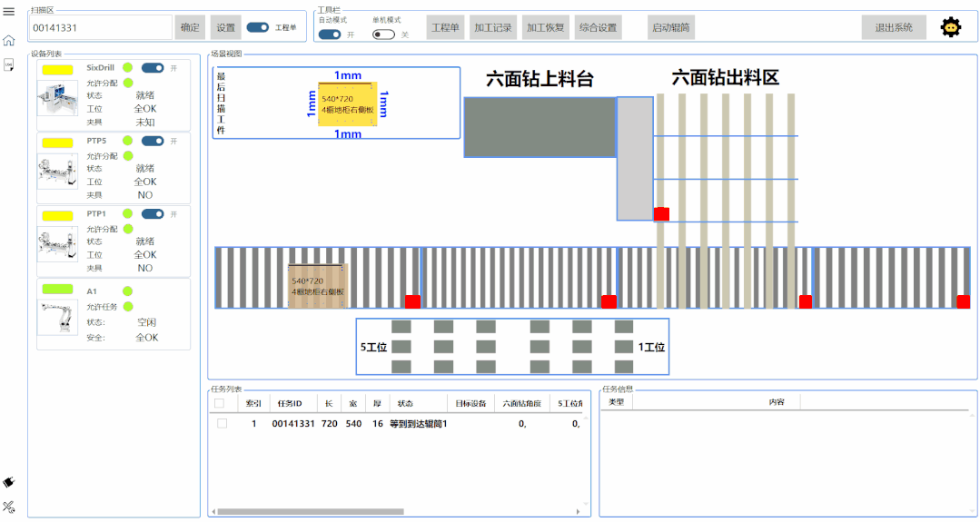This screenshot has height=522, width=980.
Task: Open 加工记录
Action: click(493, 27)
